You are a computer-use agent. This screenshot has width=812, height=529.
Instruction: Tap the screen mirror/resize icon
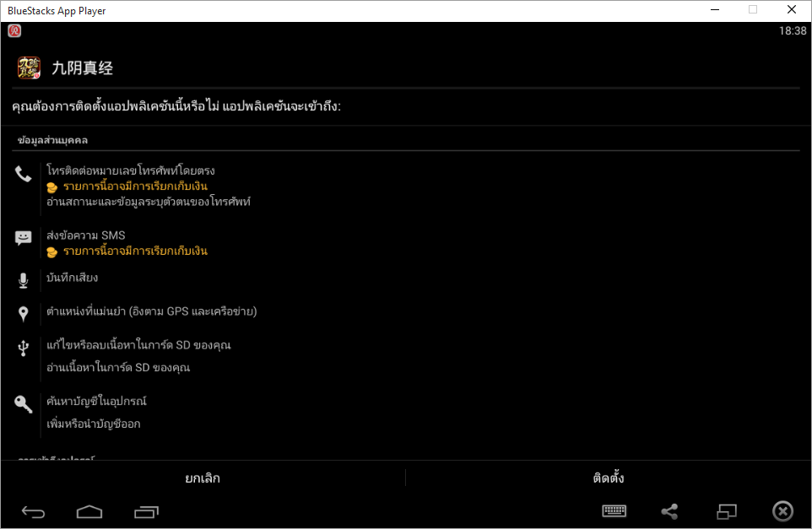click(727, 511)
